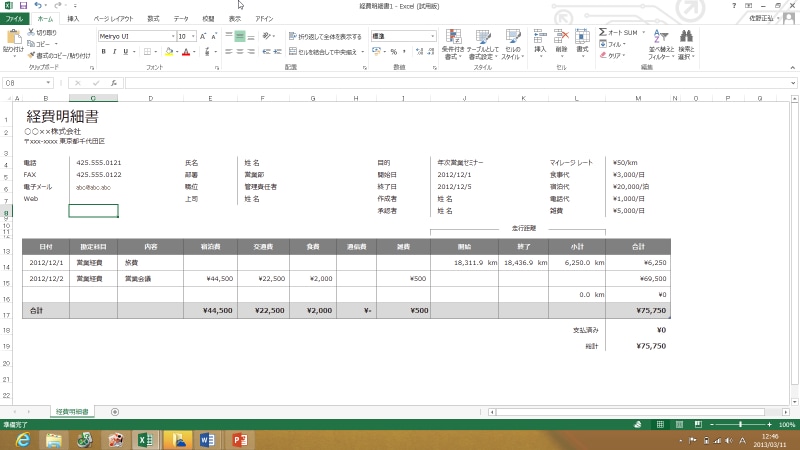Open the Meiryo UI font name dropdown
Screen dimensions: 800x450
(x=172, y=36)
